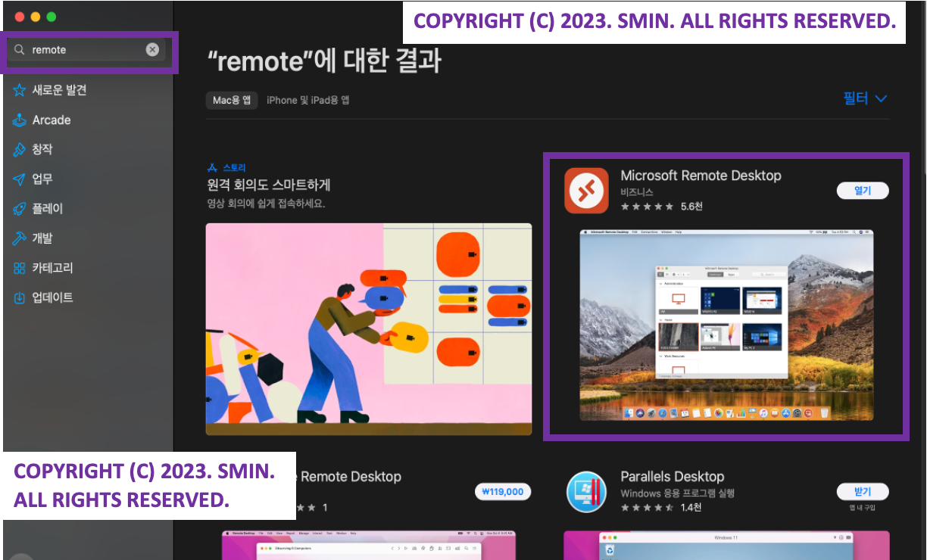Click the Parallels Desktop Windows 11 screenshot
Viewport: 927px width, 560px height.
coord(726,545)
